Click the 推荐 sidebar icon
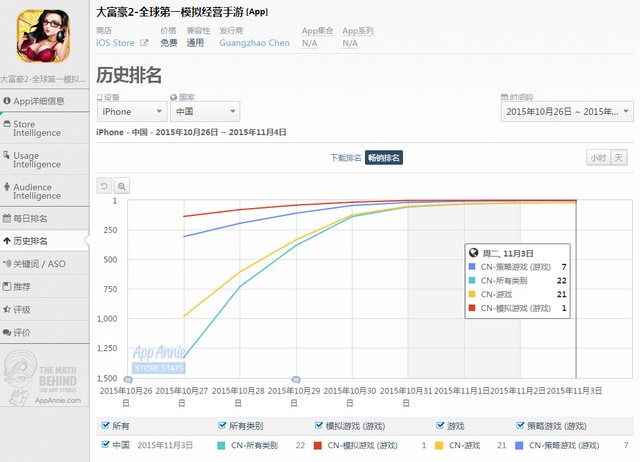Image resolution: width=640 pixels, height=462 pixels. 7,287
